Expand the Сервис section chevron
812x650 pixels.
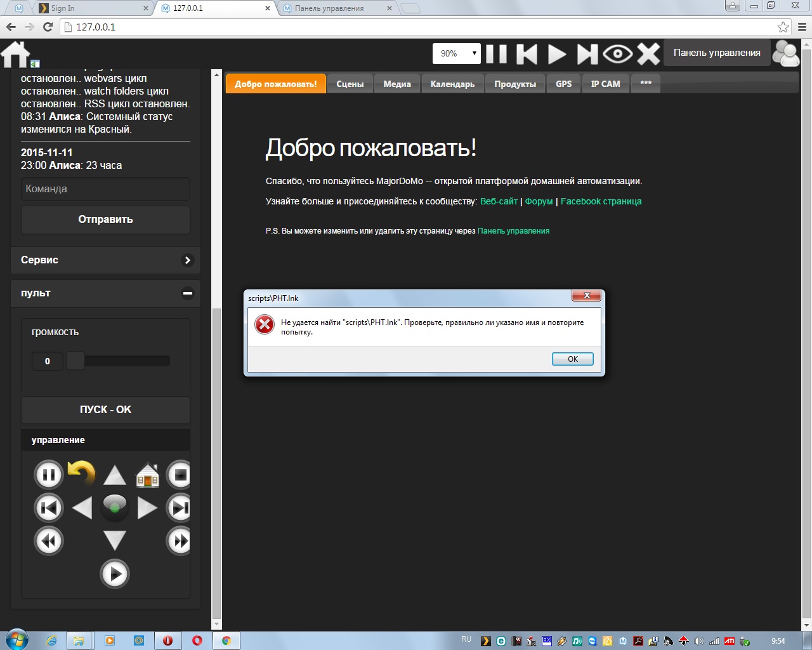click(x=187, y=260)
